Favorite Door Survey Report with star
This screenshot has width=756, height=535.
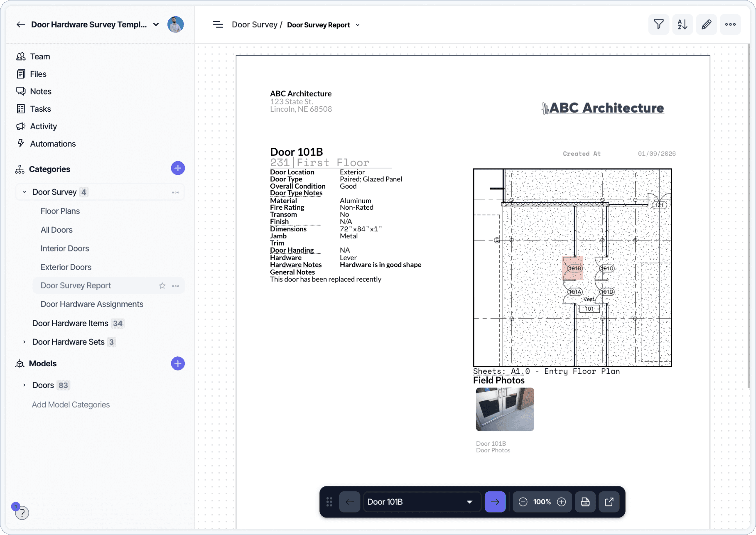(x=162, y=286)
